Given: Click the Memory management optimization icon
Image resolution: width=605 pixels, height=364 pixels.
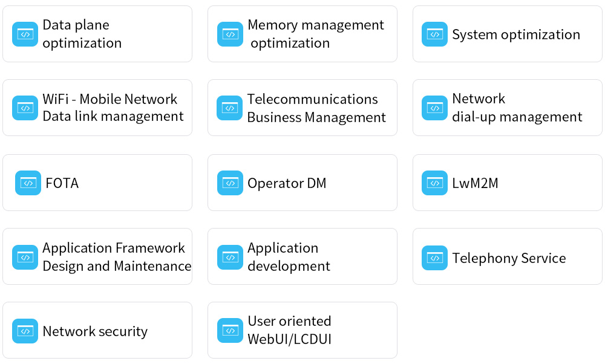Looking at the screenshot, I should tap(230, 34).
